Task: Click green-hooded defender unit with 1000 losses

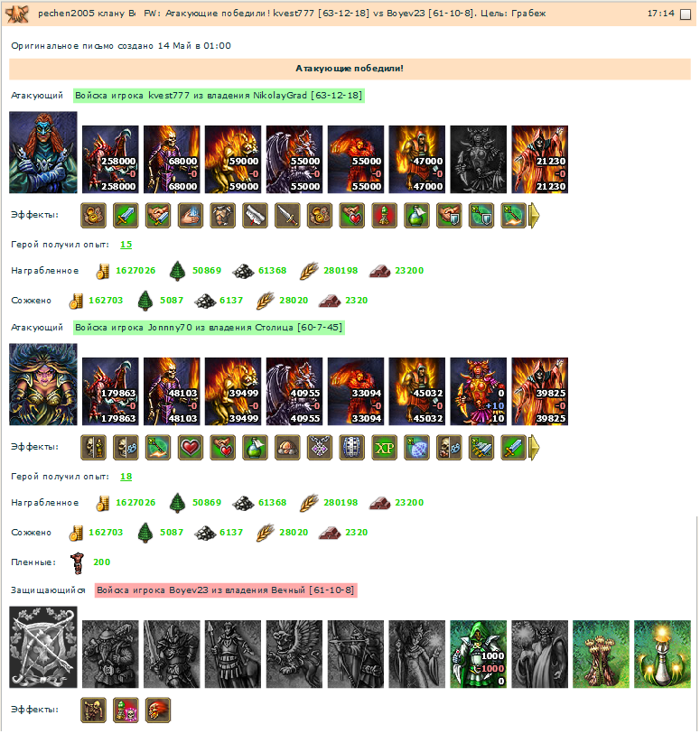Action: click(478, 654)
